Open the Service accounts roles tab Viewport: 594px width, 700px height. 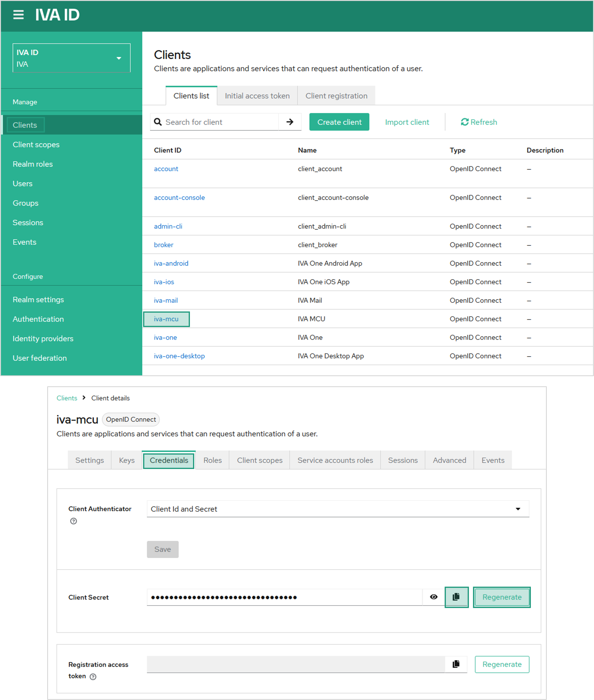pos(335,460)
